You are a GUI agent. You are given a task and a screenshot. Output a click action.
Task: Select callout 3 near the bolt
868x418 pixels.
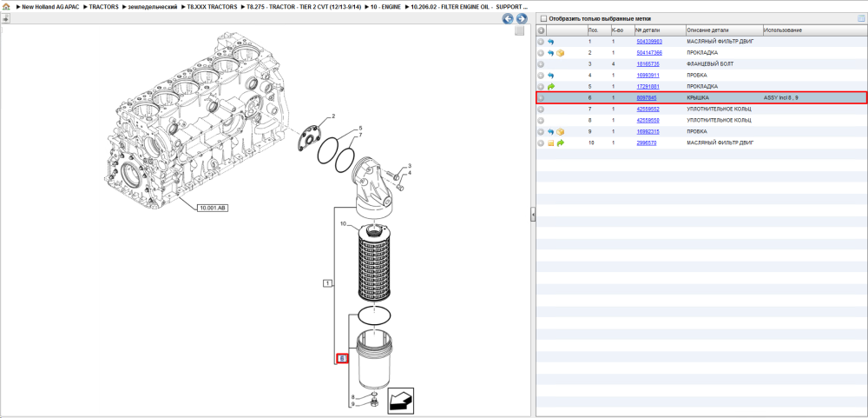(x=410, y=166)
